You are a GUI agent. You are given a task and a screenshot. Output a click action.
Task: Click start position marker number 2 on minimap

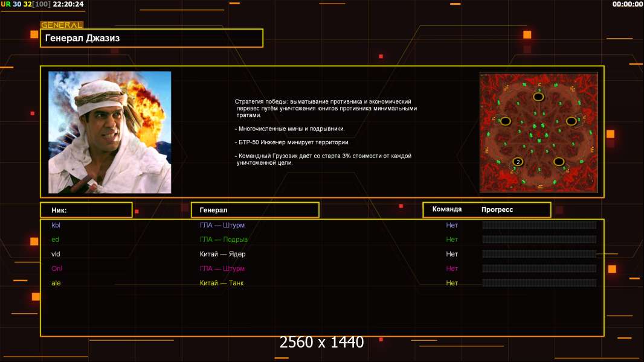click(518, 162)
